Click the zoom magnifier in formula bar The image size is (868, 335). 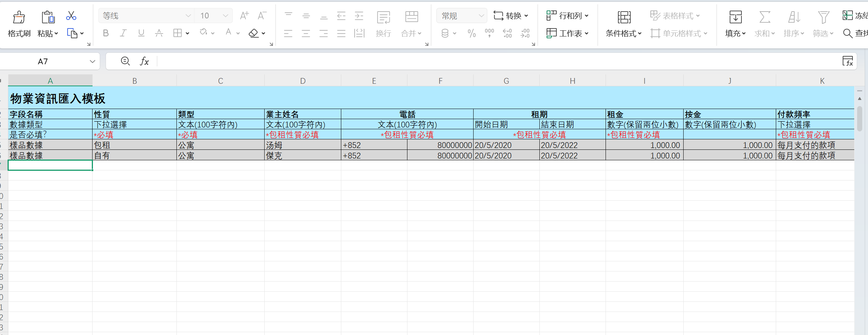pos(125,61)
